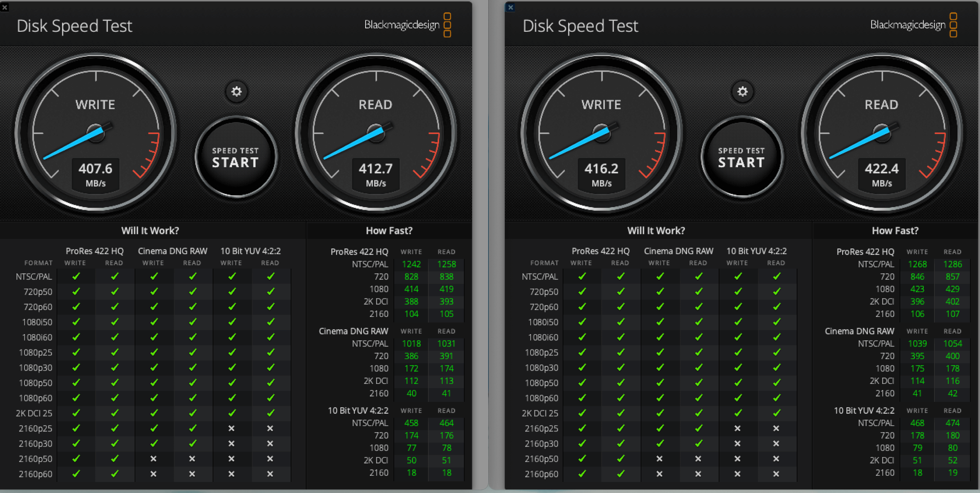The height and width of the screenshot is (493, 980).
Task: Close the left Disk Speed Test window
Action: 5,7
